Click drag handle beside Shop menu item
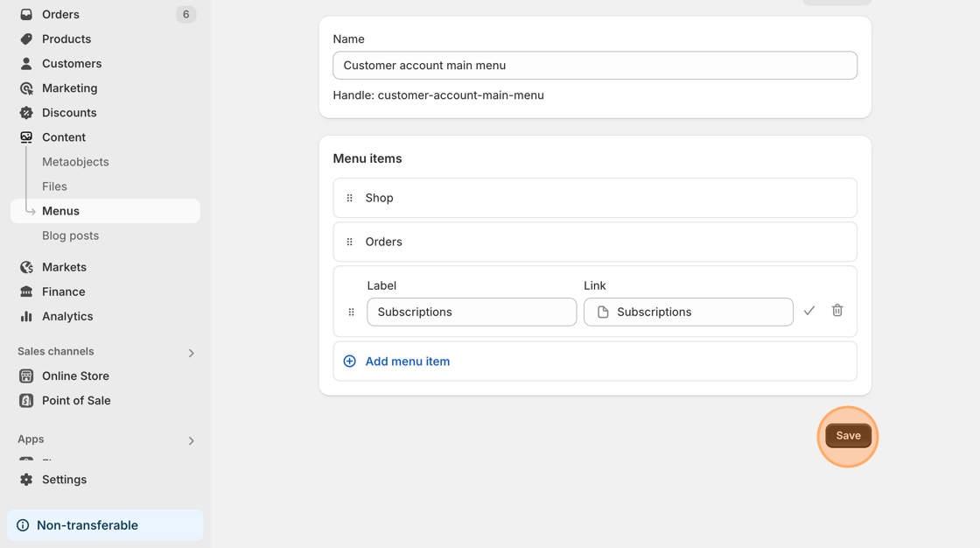The height and width of the screenshot is (548, 980). pos(350,198)
